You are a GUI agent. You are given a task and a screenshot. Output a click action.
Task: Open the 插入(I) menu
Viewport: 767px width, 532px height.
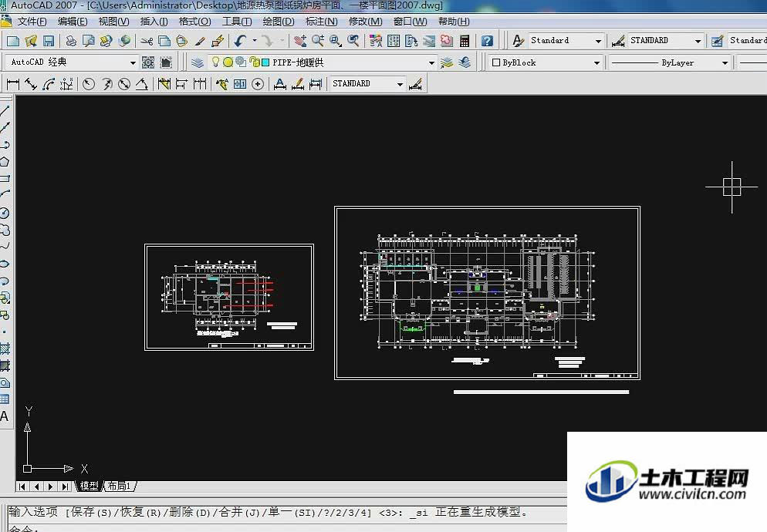point(154,22)
